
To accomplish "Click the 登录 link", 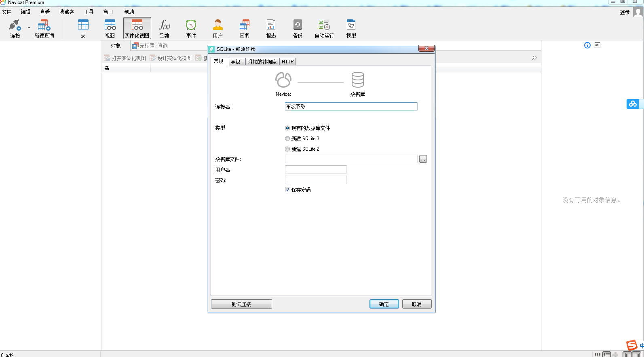I will click(x=625, y=12).
